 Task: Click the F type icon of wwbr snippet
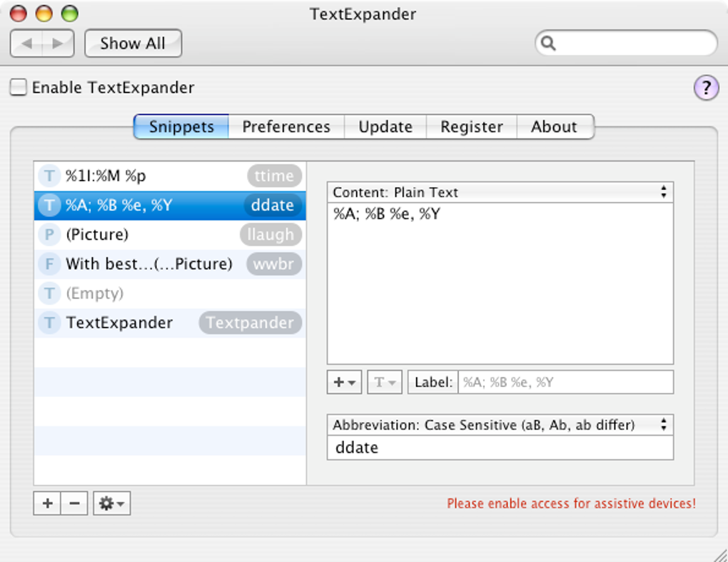(49, 264)
